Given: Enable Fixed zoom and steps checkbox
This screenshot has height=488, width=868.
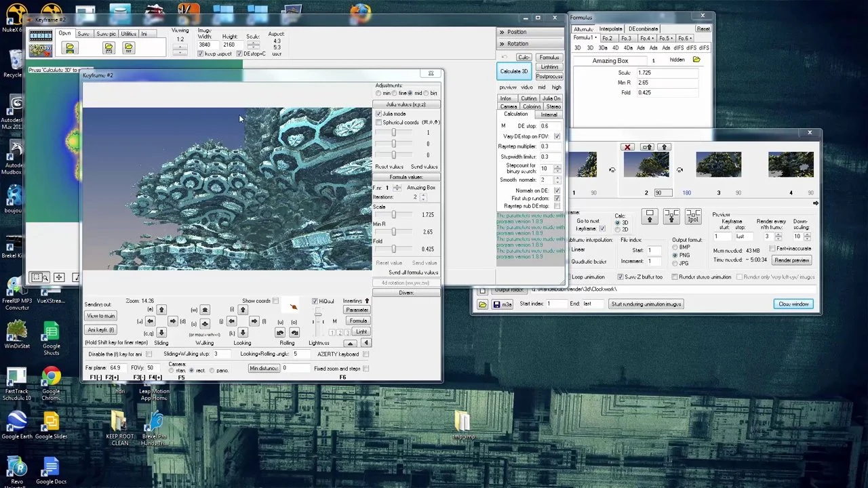Looking at the screenshot, I should [x=366, y=369].
